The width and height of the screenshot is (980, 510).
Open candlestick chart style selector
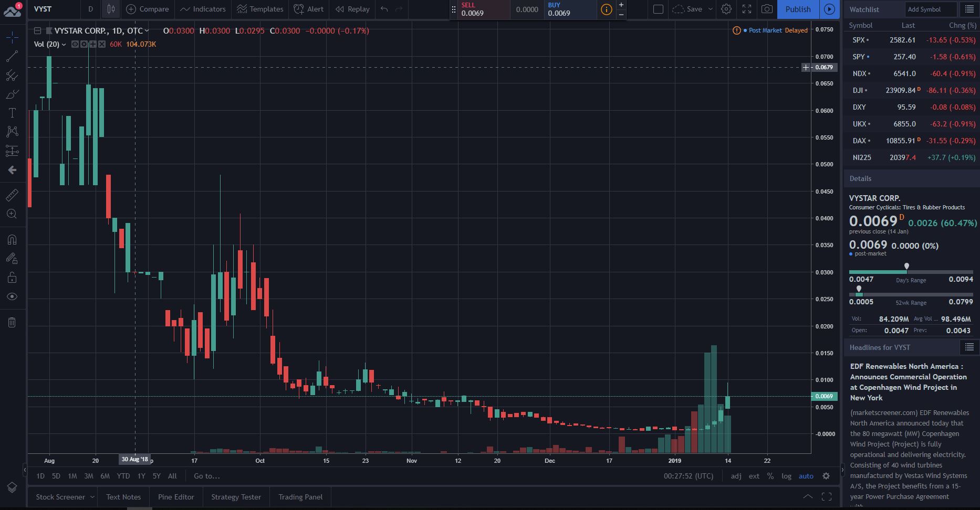[111, 9]
